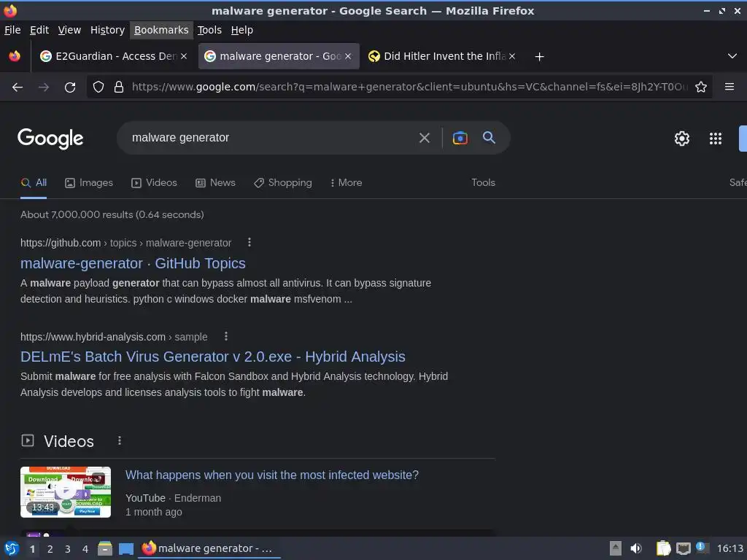The image size is (747, 560).
Task: Open the Tools search options
Action: 483,183
